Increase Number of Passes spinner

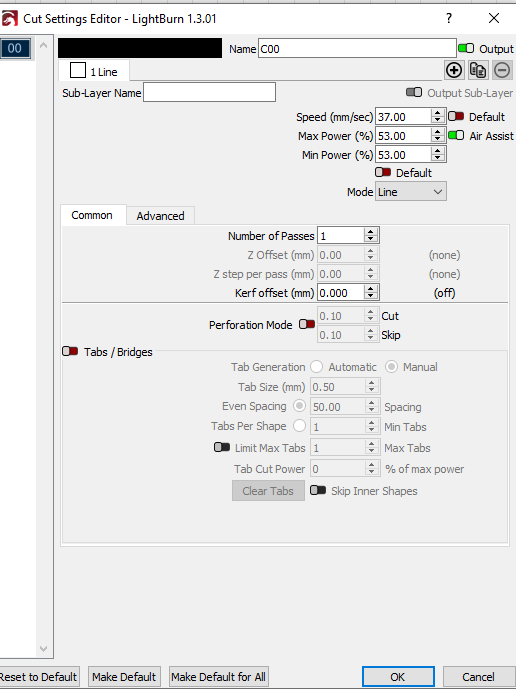point(371,232)
